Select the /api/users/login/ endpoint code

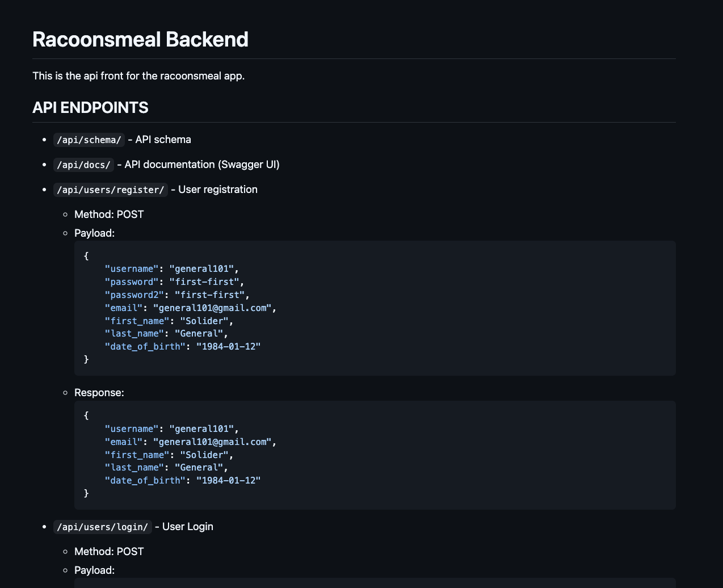102,527
